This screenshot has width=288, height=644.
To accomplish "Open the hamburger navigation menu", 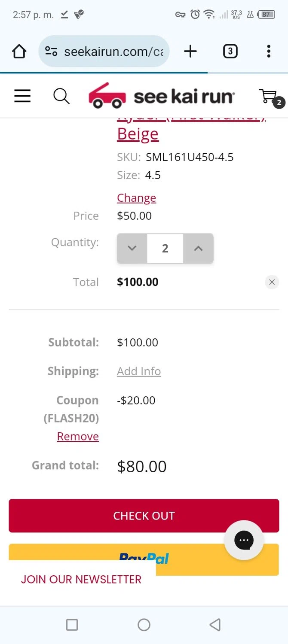I will click(x=22, y=96).
